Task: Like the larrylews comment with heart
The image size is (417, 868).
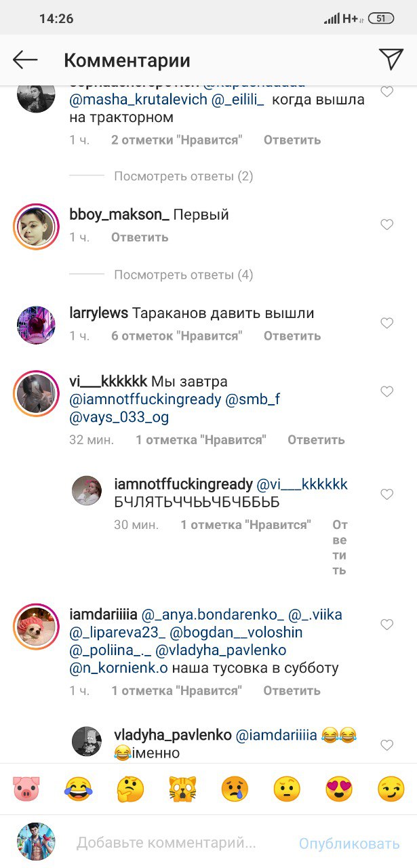Action: 386,323
